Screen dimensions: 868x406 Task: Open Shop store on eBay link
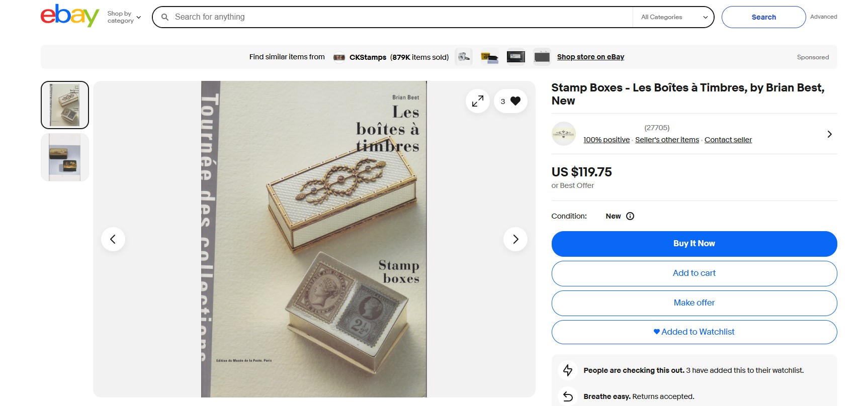click(590, 57)
